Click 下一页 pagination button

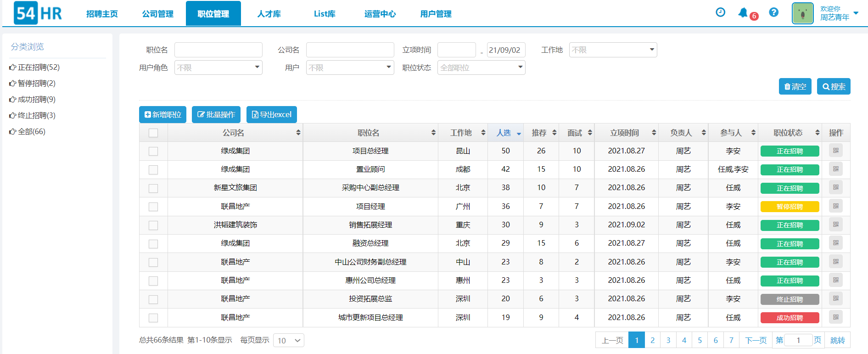pyautogui.click(x=756, y=340)
